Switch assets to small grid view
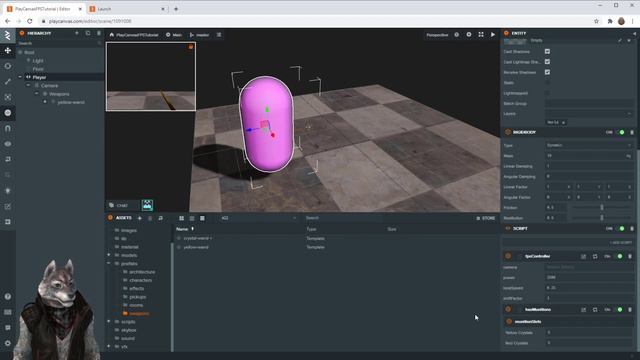The image size is (640, 360). [192, 218]
